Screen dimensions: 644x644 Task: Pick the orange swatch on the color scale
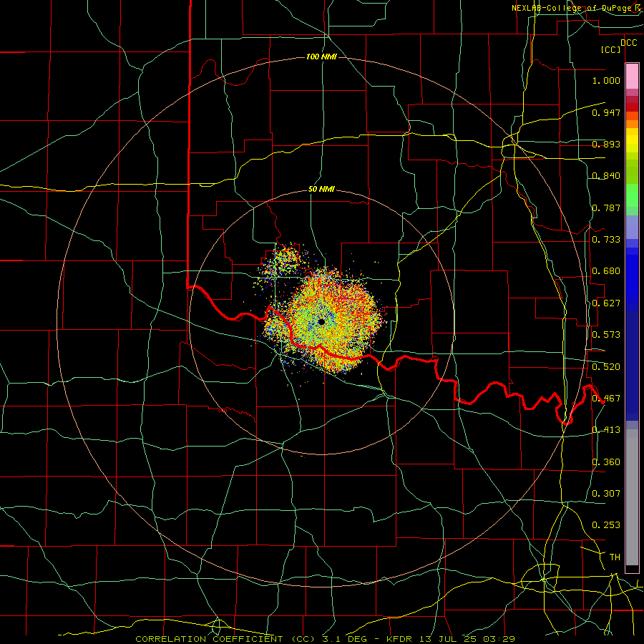point(632,124)
